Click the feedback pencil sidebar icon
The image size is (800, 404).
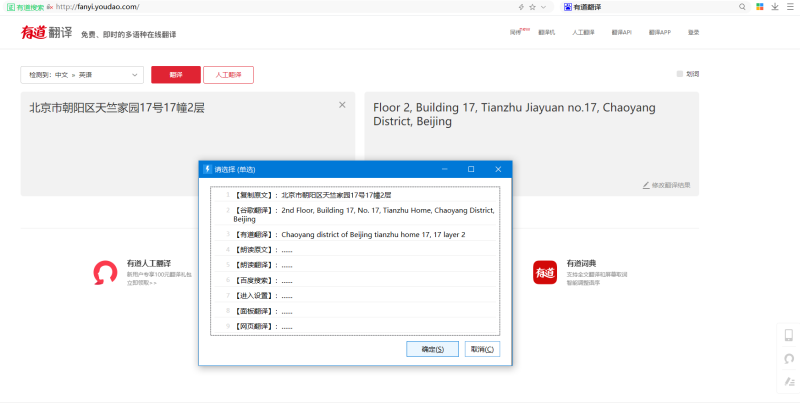[x=789, y=382]
